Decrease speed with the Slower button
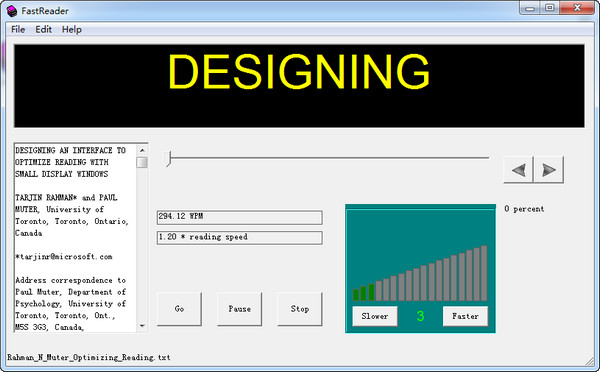This screenshot has height=372, width=600. pyautogui.click(x=375, y=316)
